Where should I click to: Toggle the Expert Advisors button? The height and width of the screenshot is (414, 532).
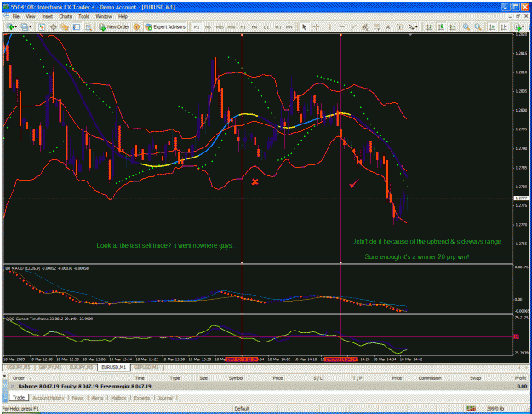click(165, 26)
